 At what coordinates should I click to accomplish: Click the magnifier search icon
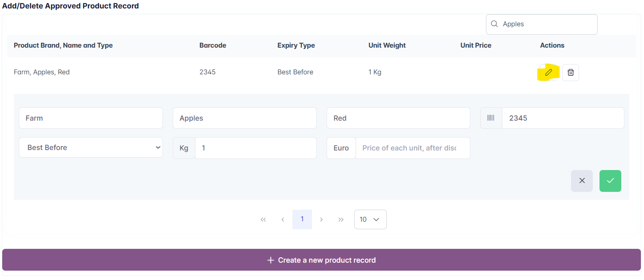494,24
